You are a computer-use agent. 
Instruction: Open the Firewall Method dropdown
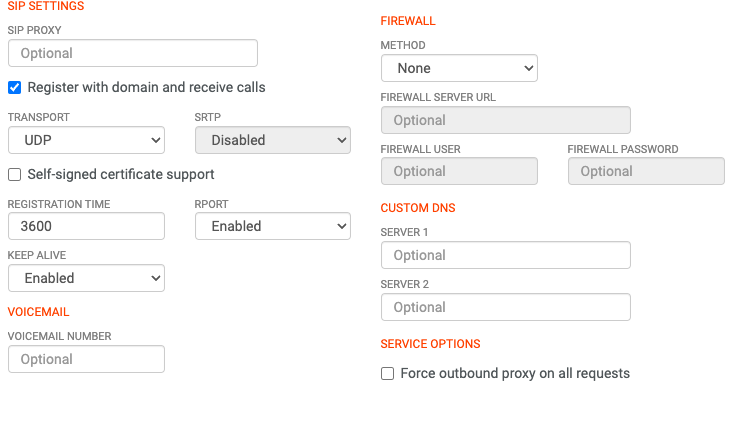pyautogui.click(x=459, y=68)
